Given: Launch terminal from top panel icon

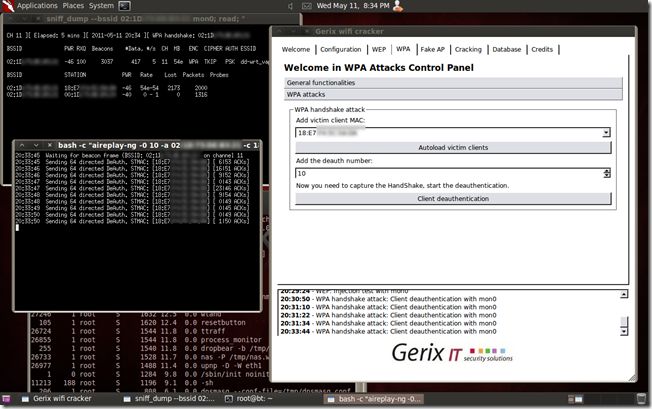Looking at the screenshot, I should [124, 6].
